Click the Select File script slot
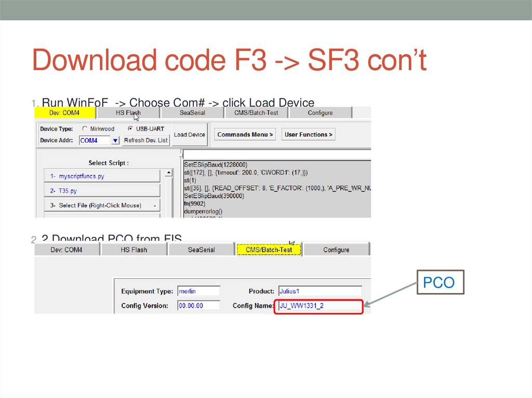Screen dimensions: 532x398 click(x=101, y=204)
